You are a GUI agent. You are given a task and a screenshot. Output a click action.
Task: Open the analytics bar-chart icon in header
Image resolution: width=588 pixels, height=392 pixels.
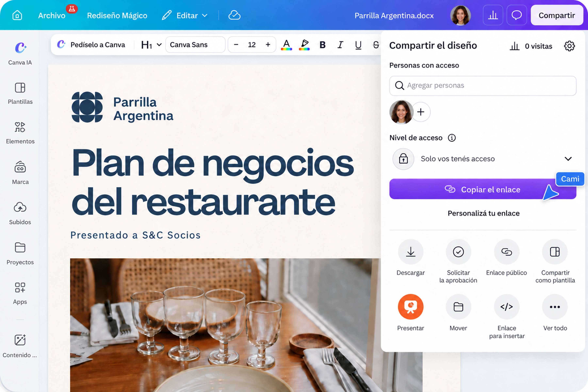[x=493, y=15]
